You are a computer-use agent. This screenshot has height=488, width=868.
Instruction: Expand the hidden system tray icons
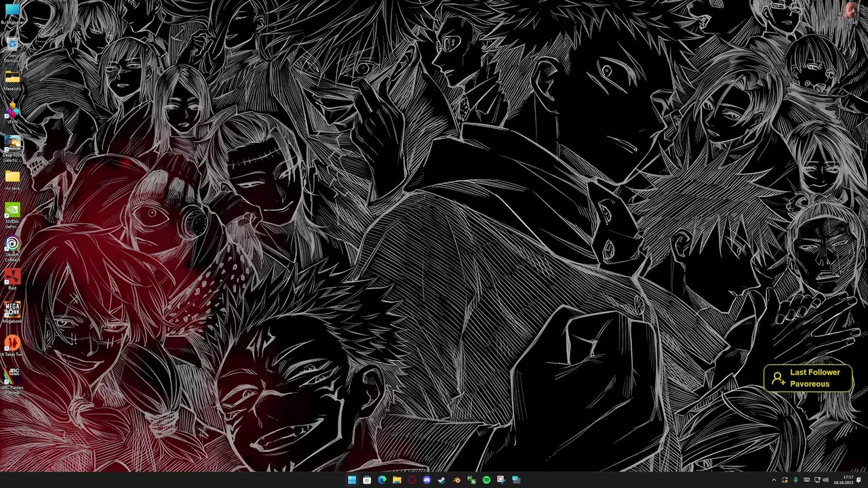point(774,480)
